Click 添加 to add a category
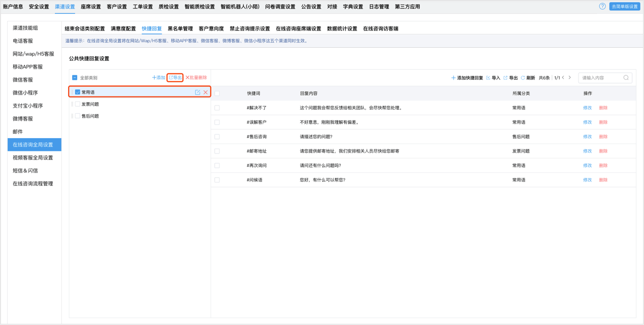 tap(158, 78)
